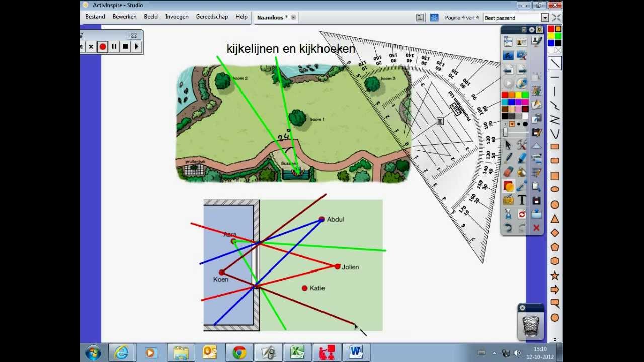644x362 pixels.
Task: Expand more shapes at sidebar bottom
Action: point(555,340)
